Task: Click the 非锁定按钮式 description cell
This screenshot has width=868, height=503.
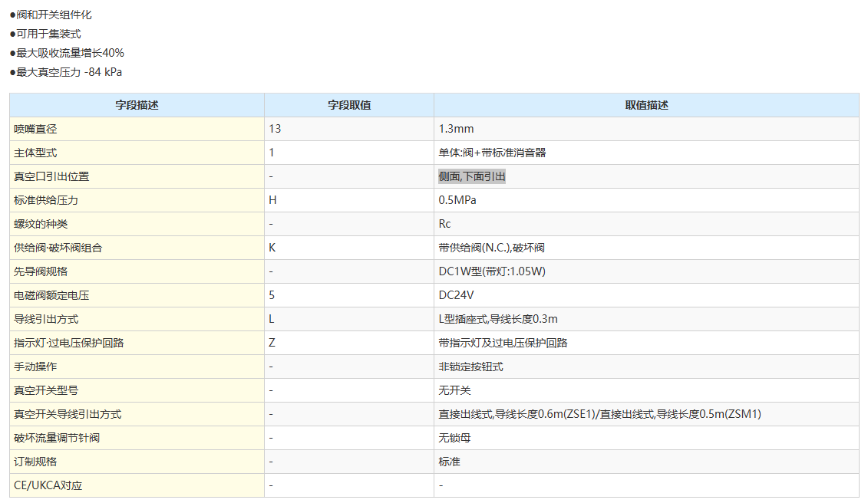Action: click(470, 367)
